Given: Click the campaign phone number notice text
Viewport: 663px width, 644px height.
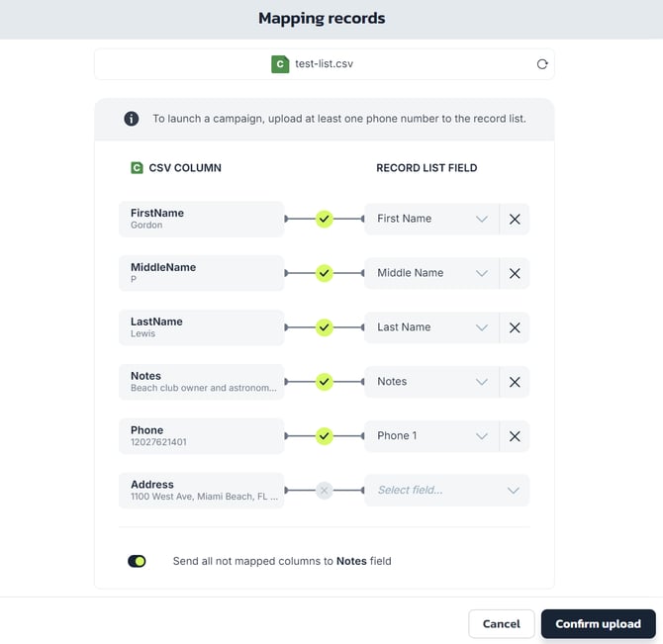Looking at the screenshot, I should tap(339, 119).
